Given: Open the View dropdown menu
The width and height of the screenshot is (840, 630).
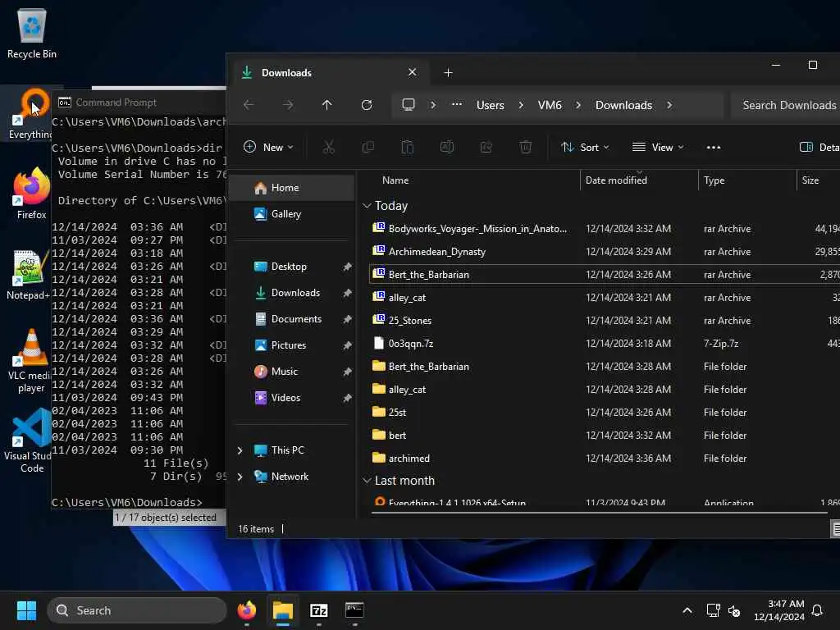Looking at the screenshot, I should click(x=658, y=148).
